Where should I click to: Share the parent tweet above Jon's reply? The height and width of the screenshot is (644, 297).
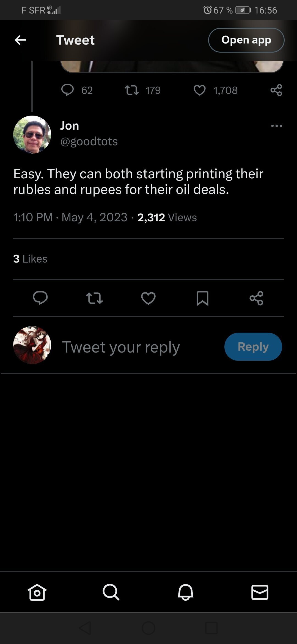coord(276,90)
